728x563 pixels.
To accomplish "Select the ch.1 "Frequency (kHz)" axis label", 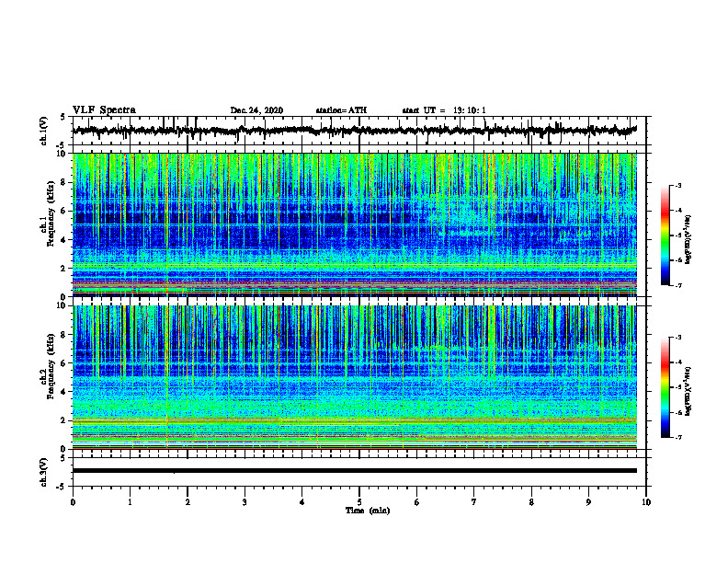I will pyautogui.click(x=51, y=213).
